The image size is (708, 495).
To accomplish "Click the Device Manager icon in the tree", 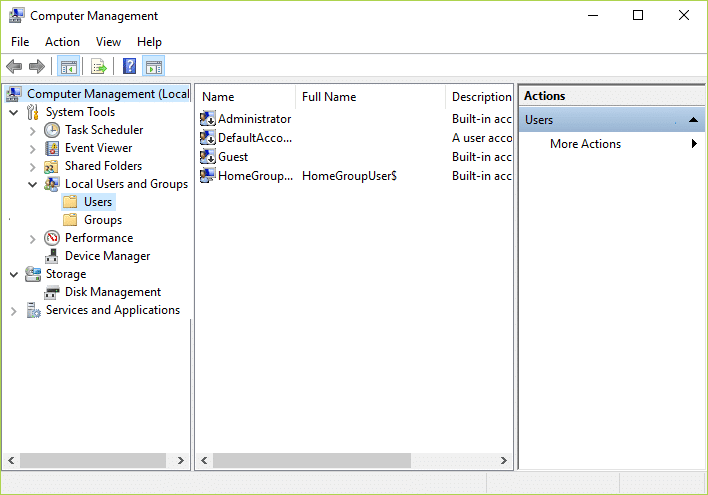I will point(52,256).
